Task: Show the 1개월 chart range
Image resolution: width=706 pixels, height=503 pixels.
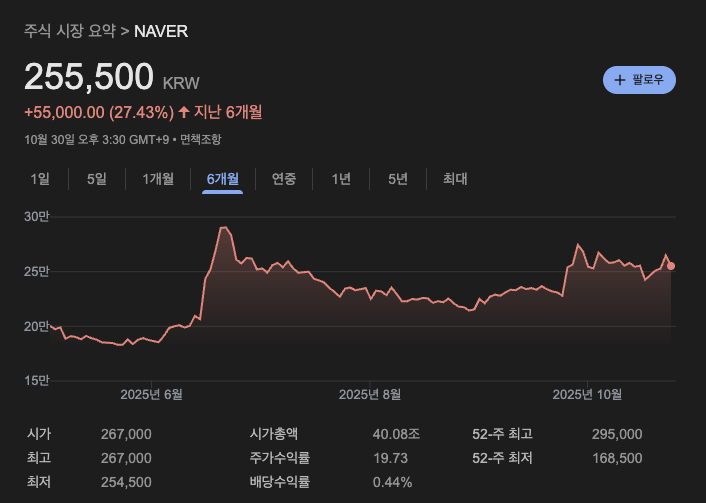Action: pyautogui.click(x=158, y=179)
